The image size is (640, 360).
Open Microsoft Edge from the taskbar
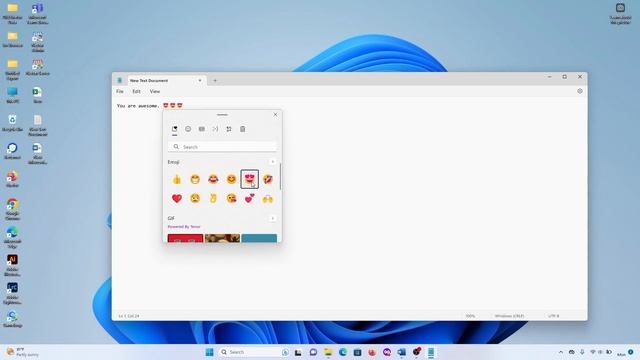pos(343,352)
